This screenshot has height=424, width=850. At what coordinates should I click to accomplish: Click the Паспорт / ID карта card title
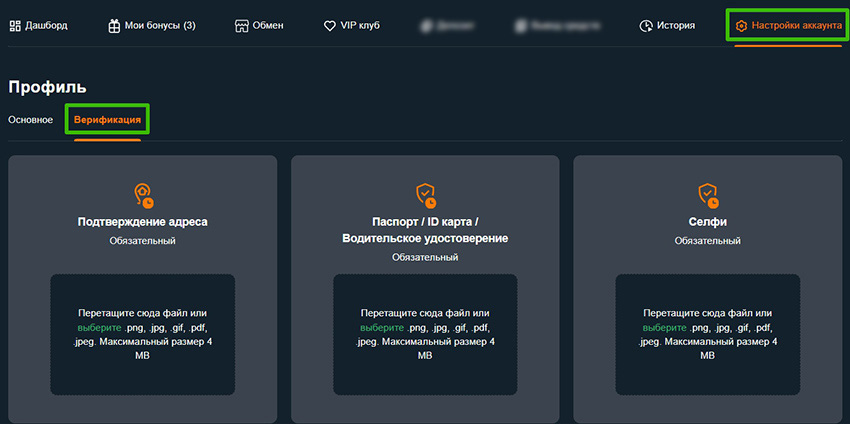(x=425, y=229)
